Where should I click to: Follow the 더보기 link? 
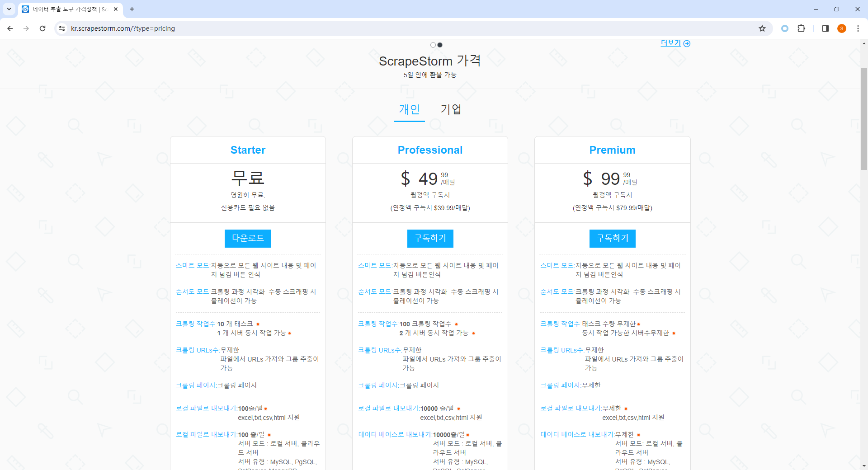(675, 43)
